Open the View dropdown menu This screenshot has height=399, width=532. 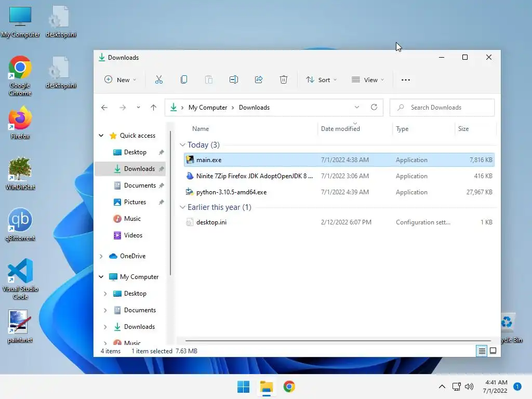point(368,79)
